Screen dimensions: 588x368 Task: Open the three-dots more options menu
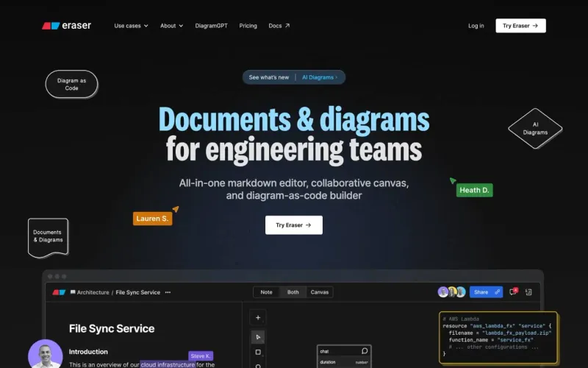[168, 292]
